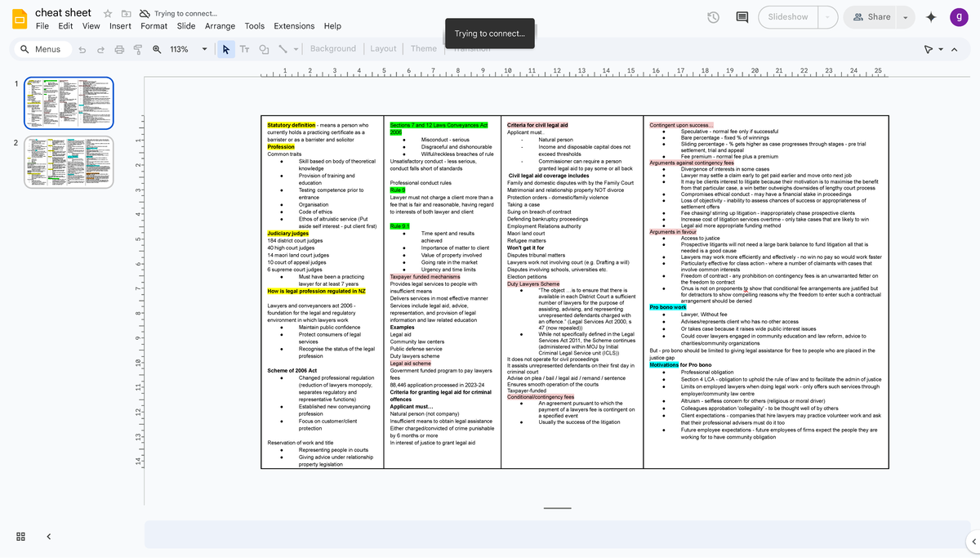The width and height of the screenshot is (980, 558).
Task: Open the Format menu
Action: click(x=154, y=26)
